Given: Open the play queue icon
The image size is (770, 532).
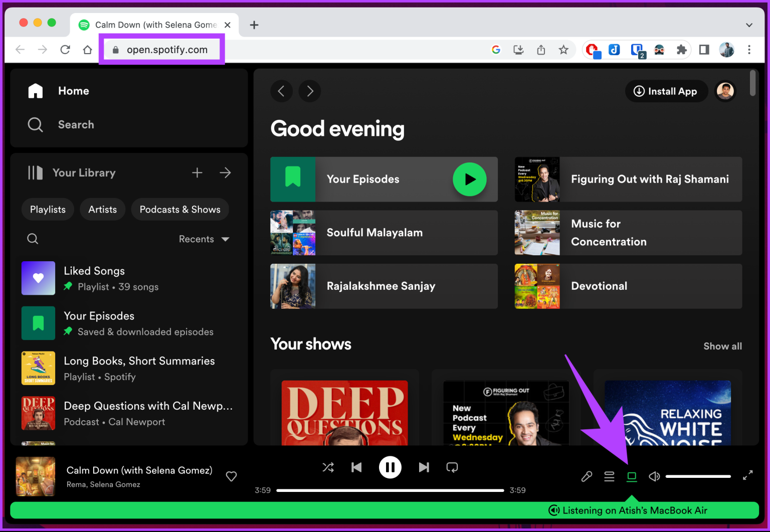Looking at the screenshot, I should click(609, 476).
